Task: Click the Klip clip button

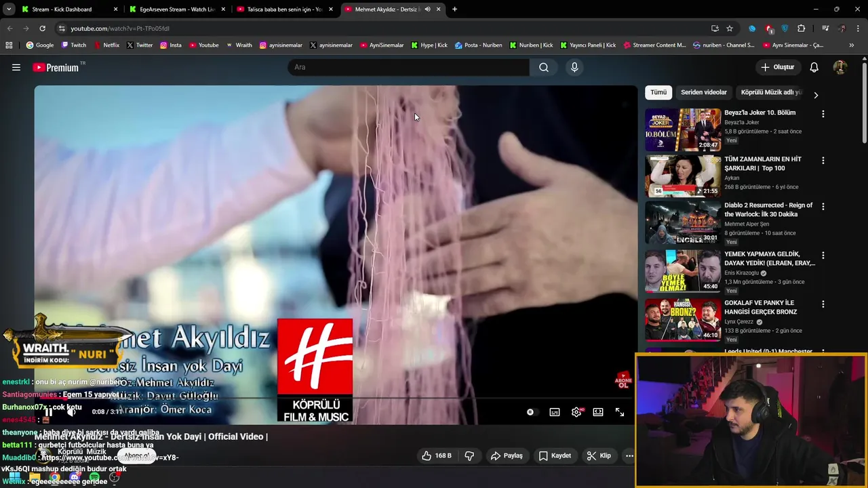Action: click(599, 455)
